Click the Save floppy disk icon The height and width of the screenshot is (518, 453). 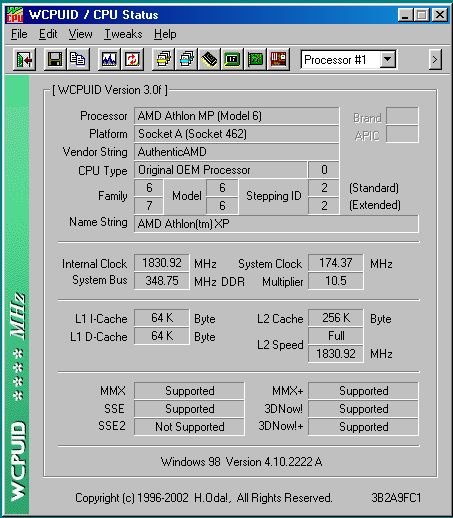[55, 60]
